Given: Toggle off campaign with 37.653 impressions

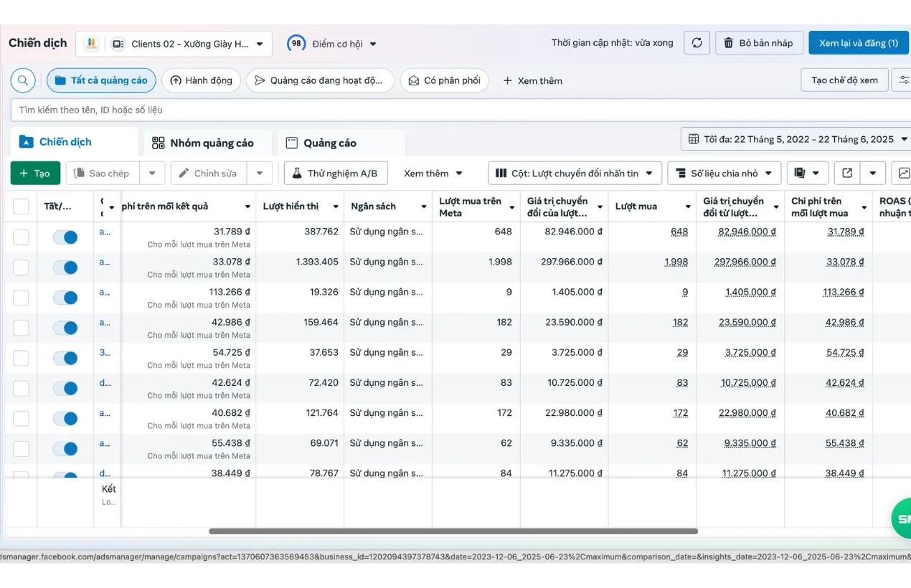Looking at the screenshot, I should [x=65, y=358].
